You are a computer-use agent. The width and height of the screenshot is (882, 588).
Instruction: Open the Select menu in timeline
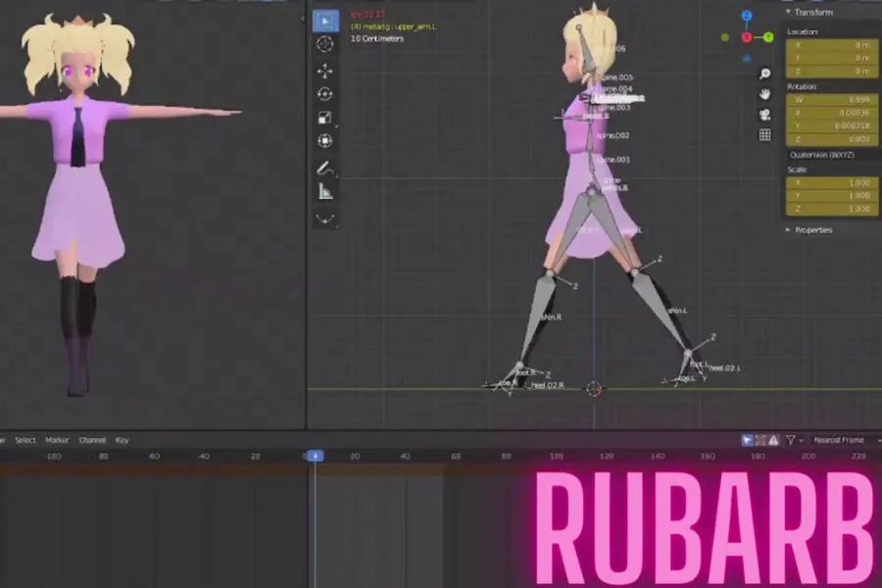25,440
